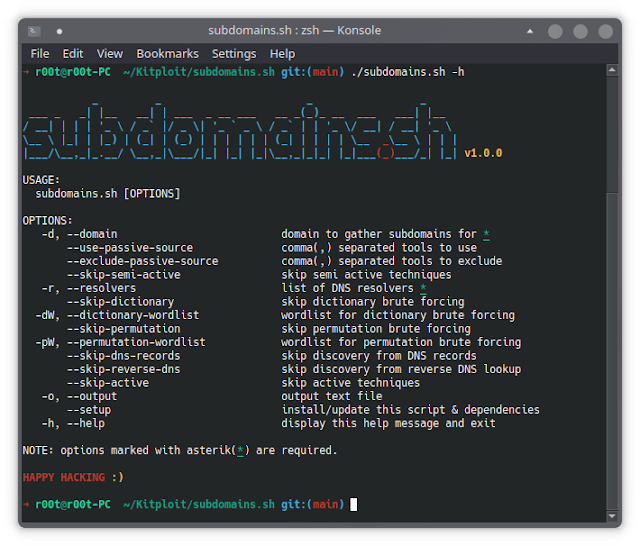Screen dimensions: 640x546
Task: Click the "--setup" option
Action: (x=89, y=410)
